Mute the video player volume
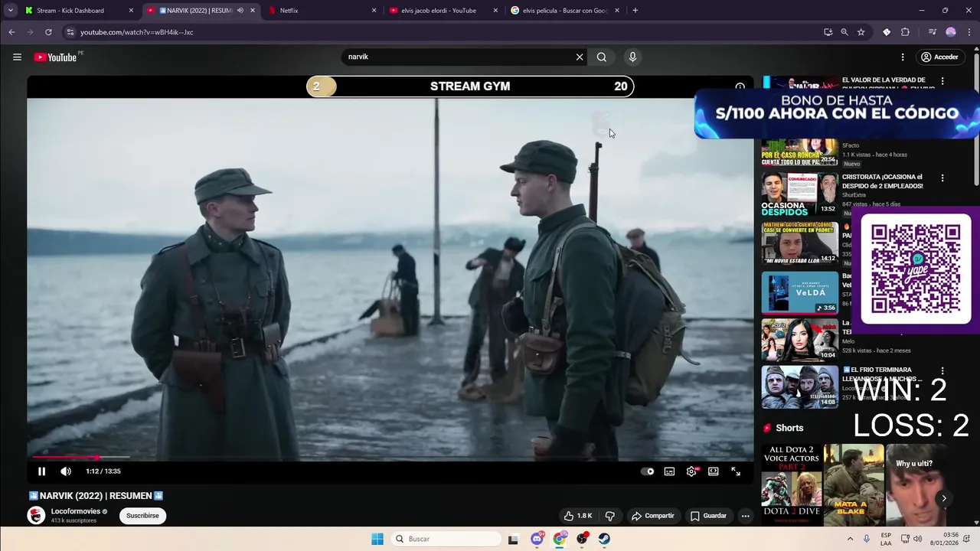Screen dimensions: 980x551 pyautogui.click(x=66, y=471)
